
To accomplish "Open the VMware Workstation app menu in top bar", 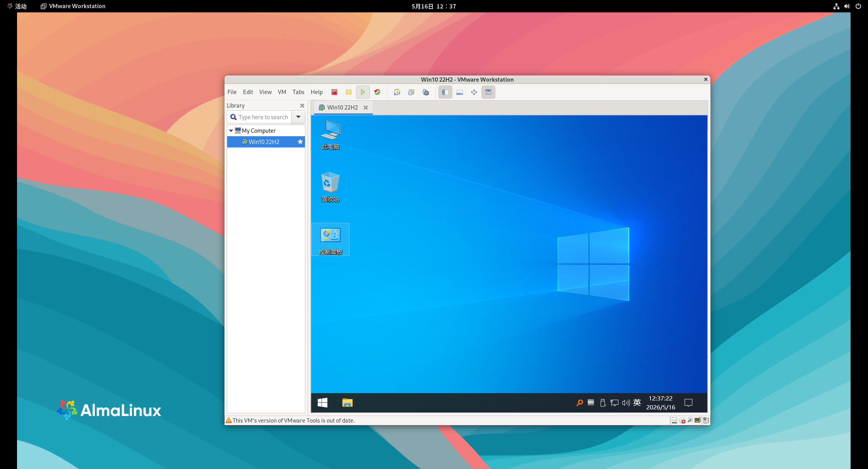I will point(73,6).
